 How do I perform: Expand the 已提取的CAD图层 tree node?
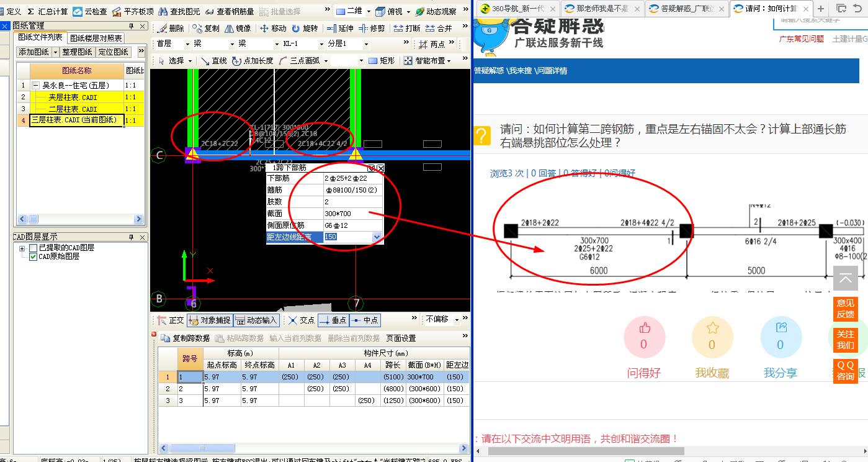[x=22, y=248]
